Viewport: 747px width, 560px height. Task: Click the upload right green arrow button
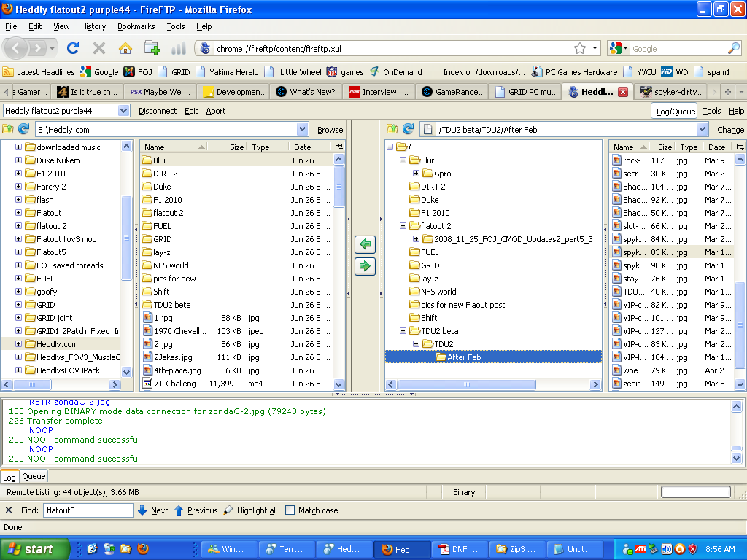pyautogui.click(x=365, y=265)
